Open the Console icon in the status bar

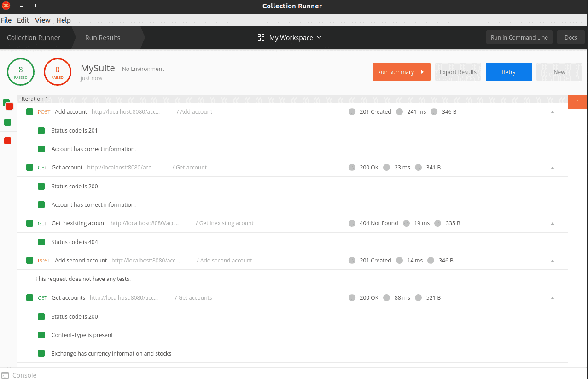(x=5, y=375)
